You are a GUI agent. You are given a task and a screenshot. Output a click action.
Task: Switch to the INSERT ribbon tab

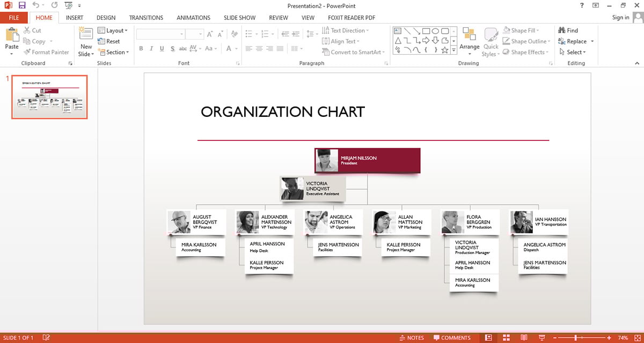click(75, 18)
